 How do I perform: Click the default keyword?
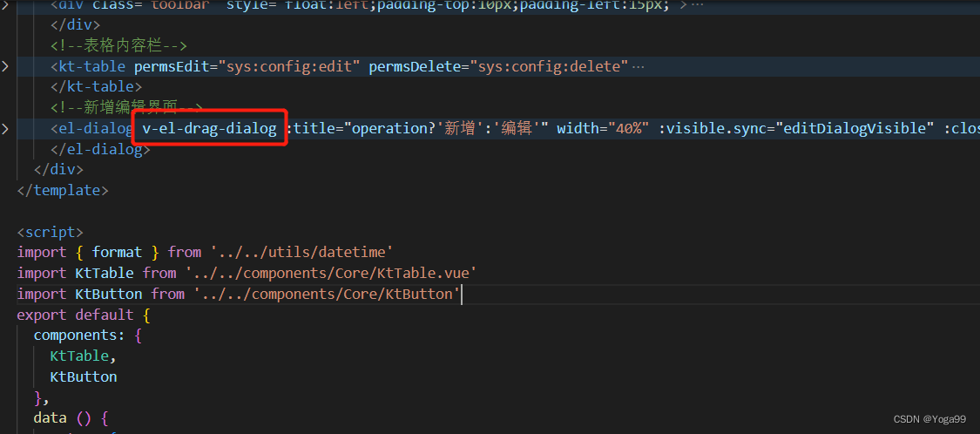tap(105, 314)
